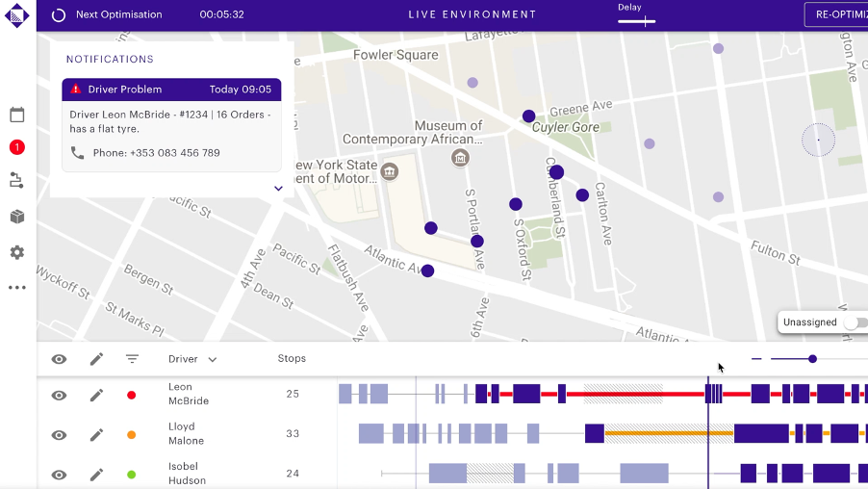Click the 00:05:32 countdown timer
This screenshot has height=489, width=868.
tap(221, 15)
